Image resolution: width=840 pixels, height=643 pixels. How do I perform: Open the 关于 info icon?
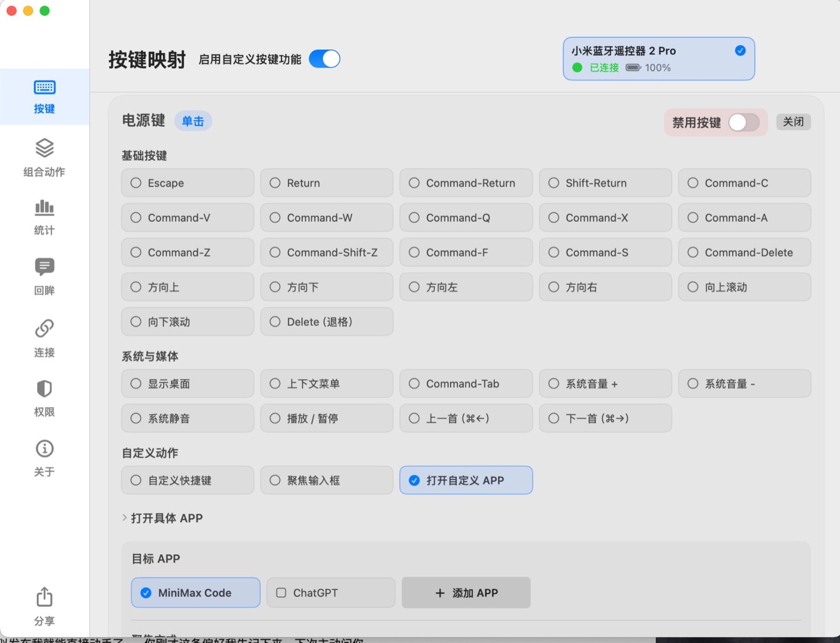point(45,449)
